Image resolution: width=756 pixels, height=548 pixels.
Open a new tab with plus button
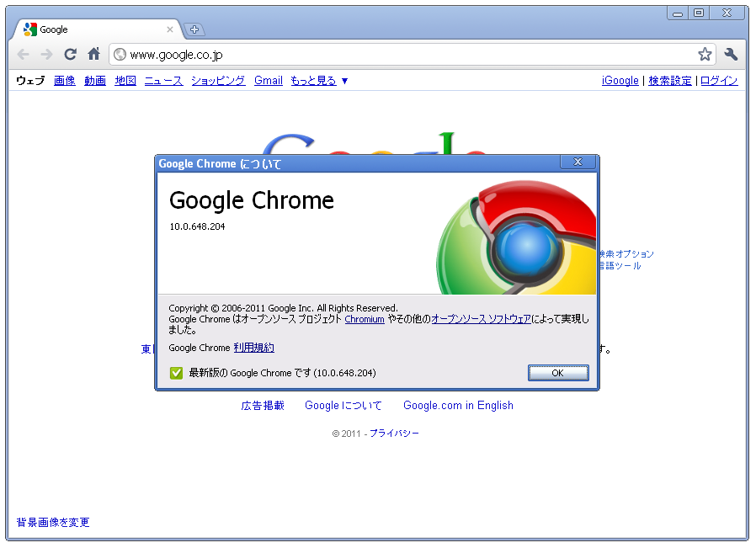tap(194, 29)
